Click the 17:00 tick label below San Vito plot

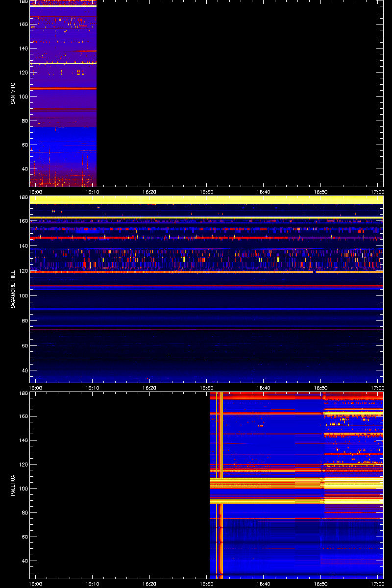click(x=377, y=192)
